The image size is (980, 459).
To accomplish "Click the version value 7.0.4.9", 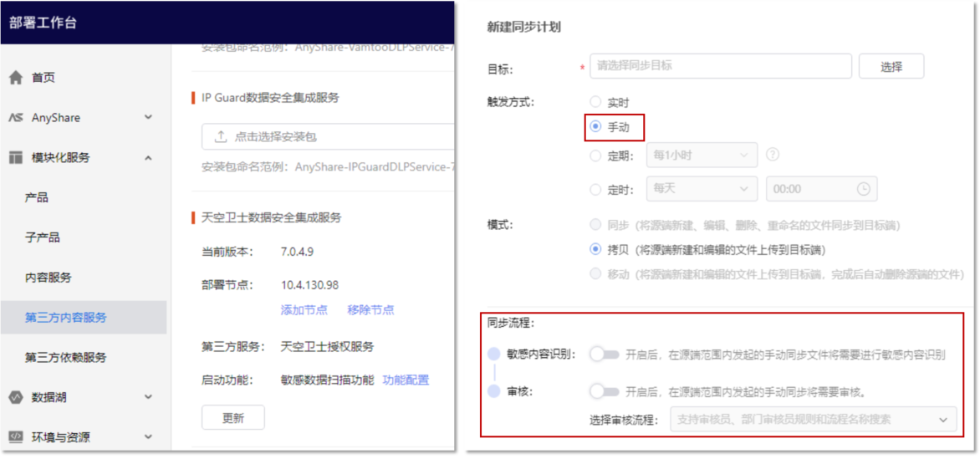I will point(298,252).
